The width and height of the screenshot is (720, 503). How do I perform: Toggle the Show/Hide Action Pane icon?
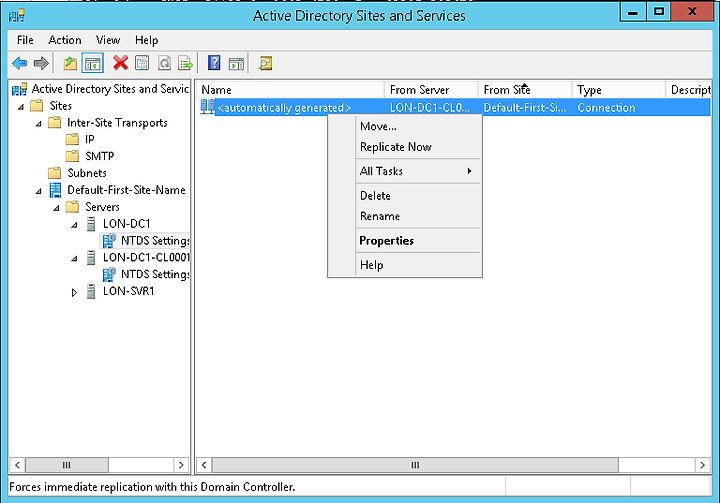pyautogui.click(x=236, y=63)
